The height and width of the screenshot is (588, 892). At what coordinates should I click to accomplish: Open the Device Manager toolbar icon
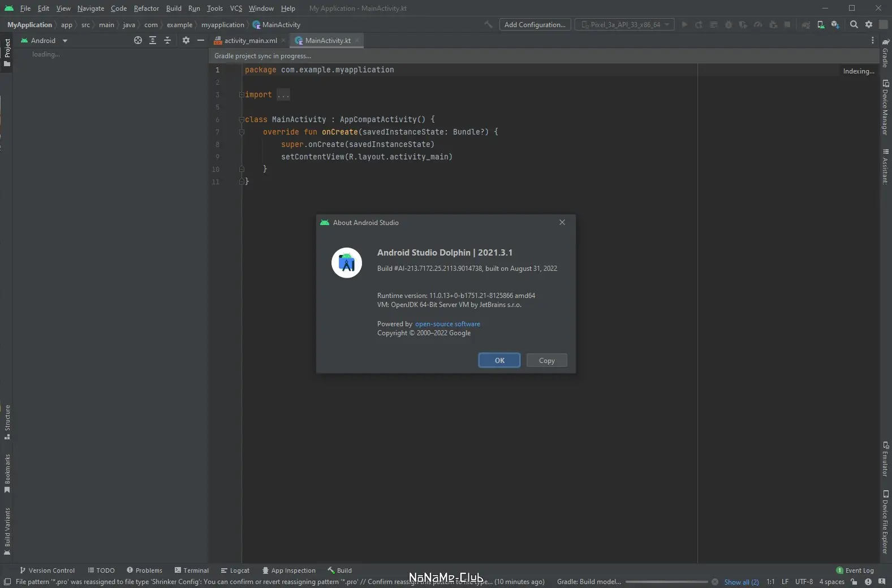[x=821, y=24]
